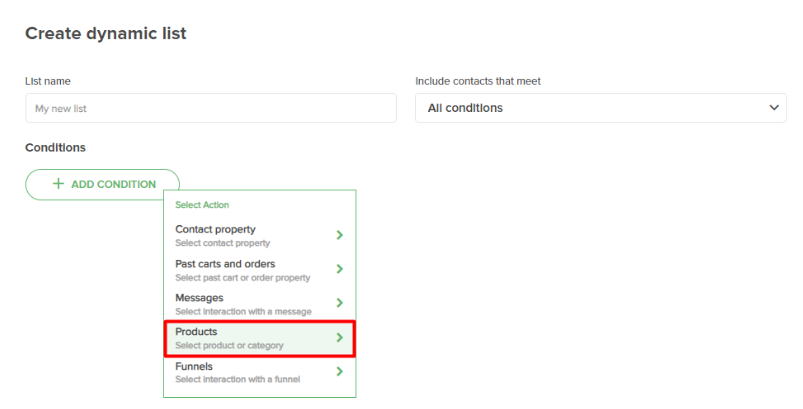This screenshot has width=803, height=409.
Task: Choose Past carts and orders option
Action: coord(260,270)
